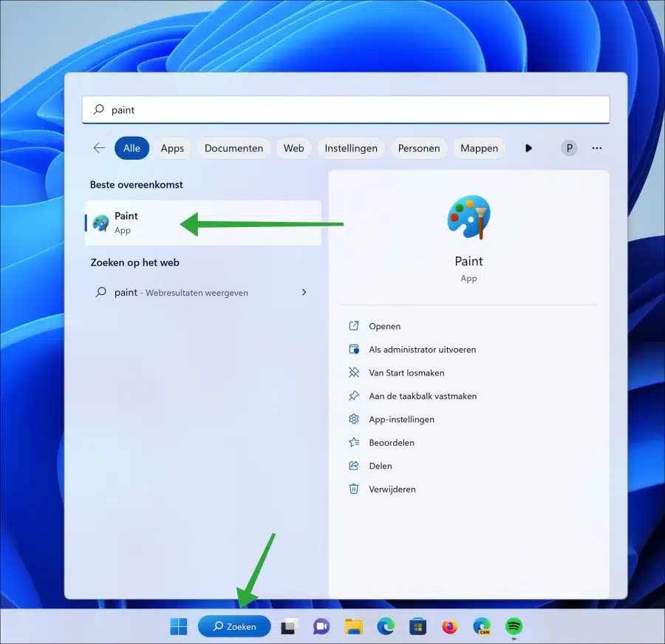Click the magnifier icon in search box
The image size is (665, 644).
click(x=99, y=109)
